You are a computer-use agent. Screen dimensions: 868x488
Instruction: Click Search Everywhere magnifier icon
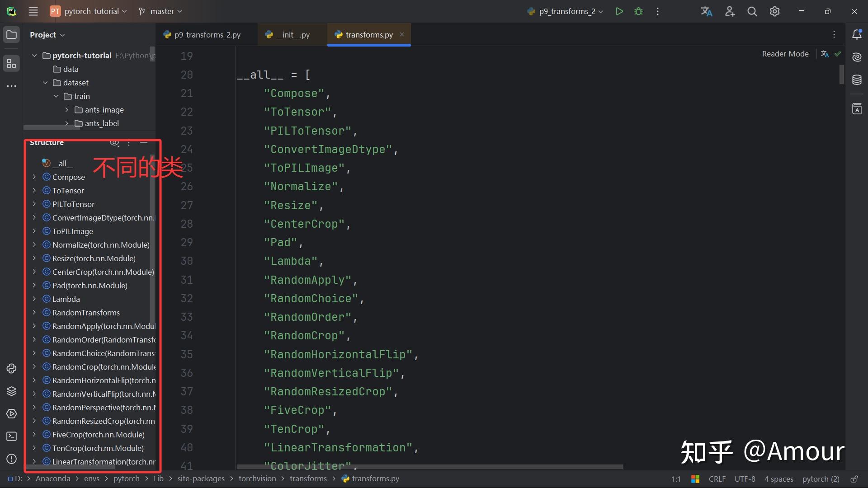pyautogui.click(x=752, y=11)
